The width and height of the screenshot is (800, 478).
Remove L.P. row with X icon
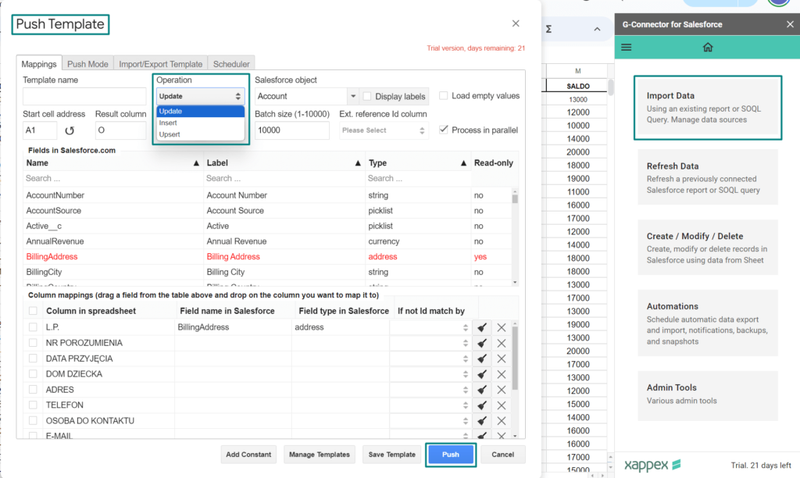(502, 328)
